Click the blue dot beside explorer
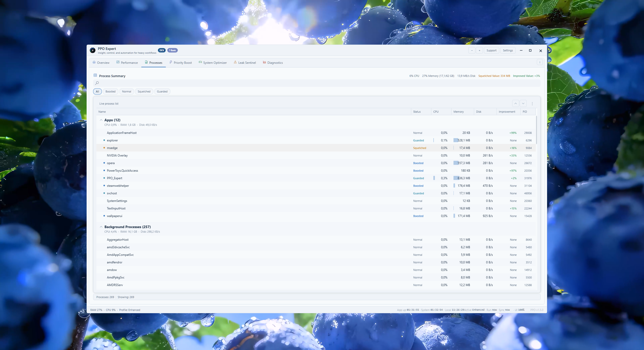This screenshot has height=350, width=644. click(104, 140)
